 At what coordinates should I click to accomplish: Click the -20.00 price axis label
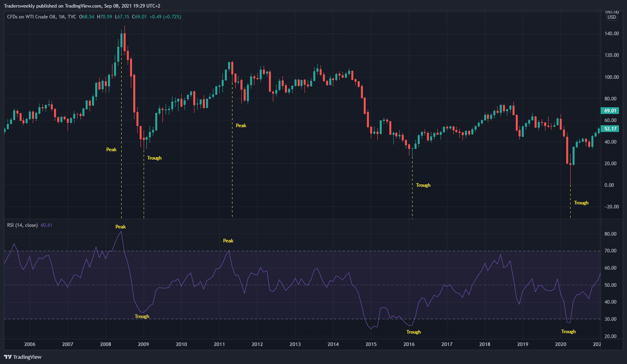pyautogui.click(x=612, y=207)
